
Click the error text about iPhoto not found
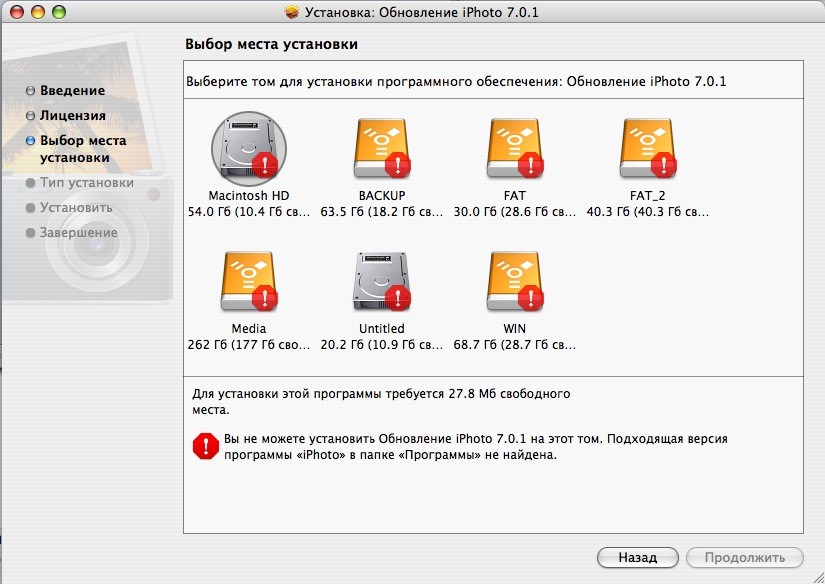click(476, 447)
